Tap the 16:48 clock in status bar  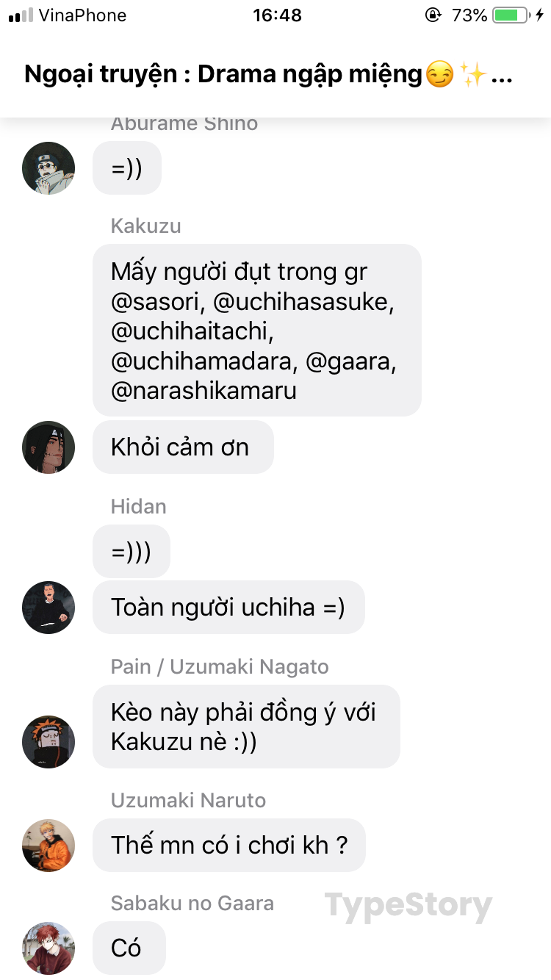click(x=277, y=15)
